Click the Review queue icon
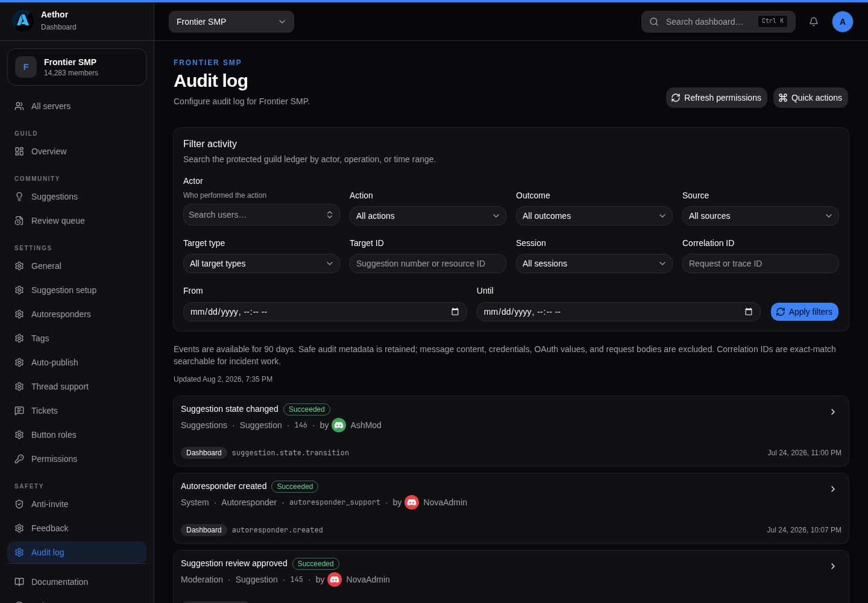Viewport: 868px width, 603px height. [x=19, y=221]
